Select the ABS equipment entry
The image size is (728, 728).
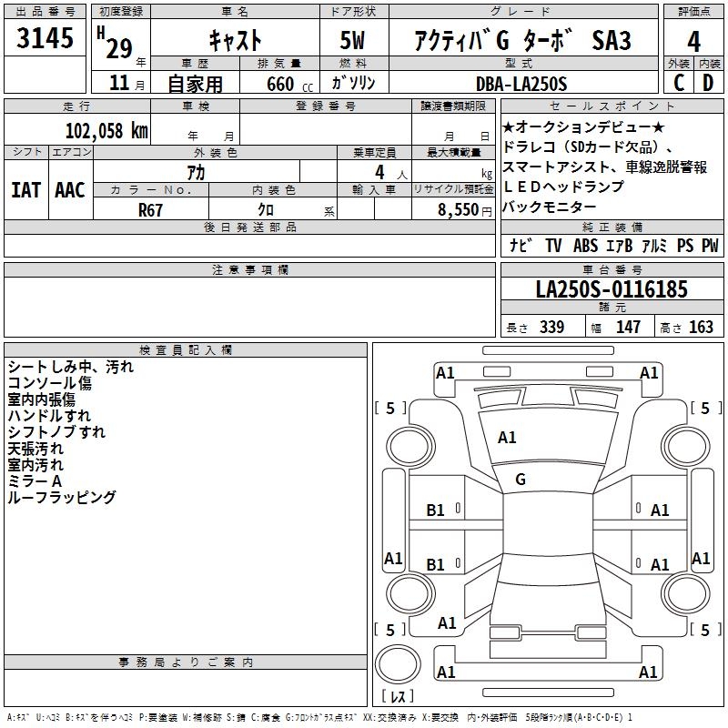(585, 245)
